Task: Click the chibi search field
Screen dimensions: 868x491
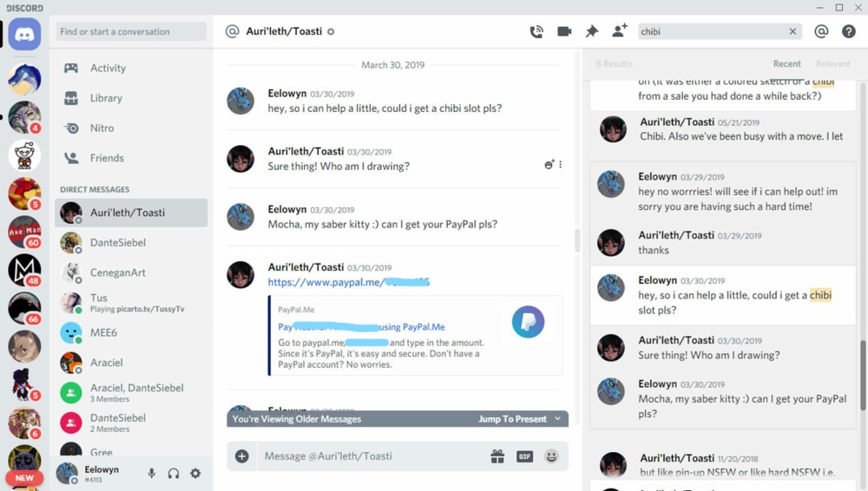Action: 713,31
